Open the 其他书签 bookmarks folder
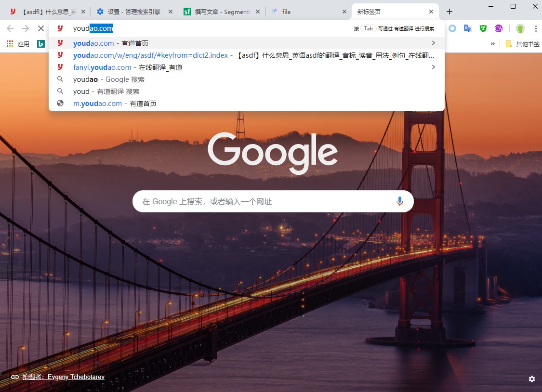 coord(522,44)
